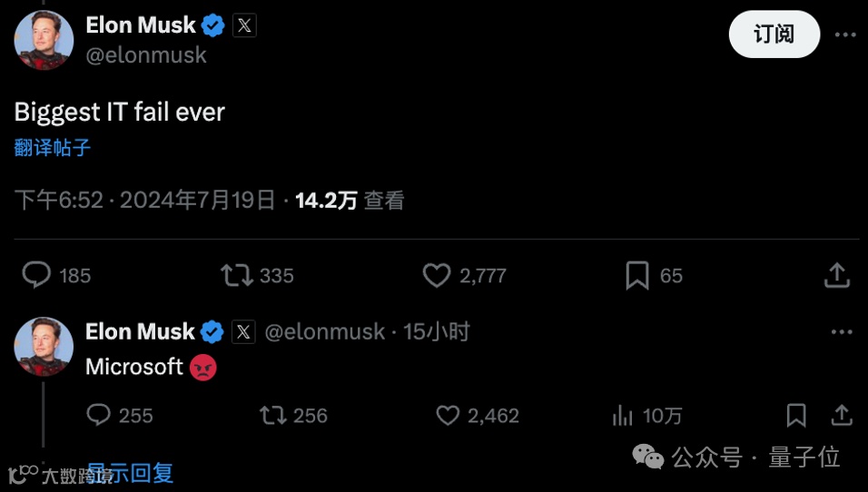Screen dimensions: 868x492
Task: Share the "Biggest IT fail ever" post
Action: (x=836, y=275)
